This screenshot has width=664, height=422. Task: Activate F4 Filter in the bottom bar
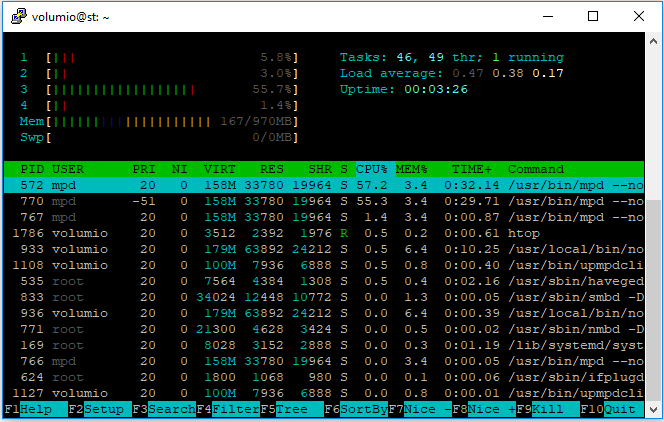[x=228, y=409]
